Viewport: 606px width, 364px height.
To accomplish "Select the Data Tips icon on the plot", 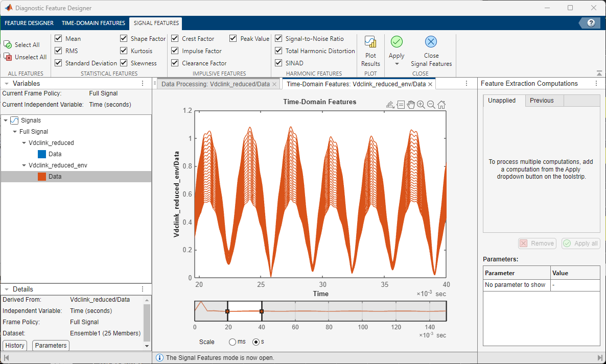I will (401, 105).
